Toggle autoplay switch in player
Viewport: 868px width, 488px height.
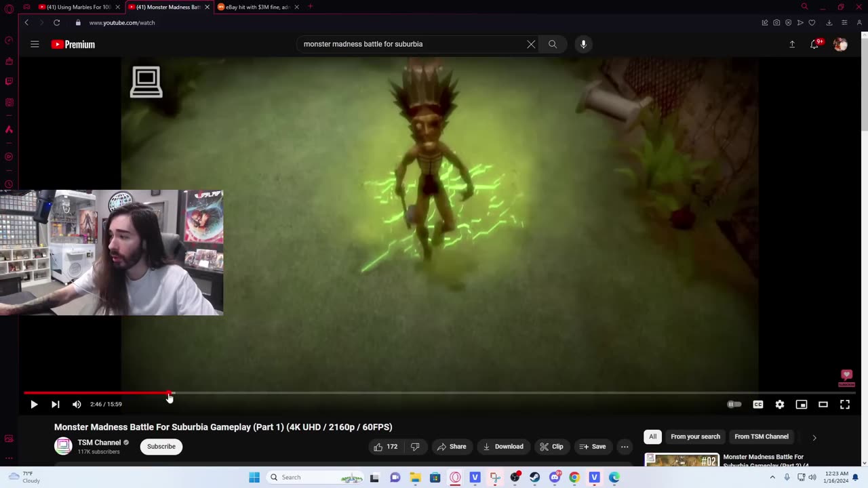(x=734, y=404)
